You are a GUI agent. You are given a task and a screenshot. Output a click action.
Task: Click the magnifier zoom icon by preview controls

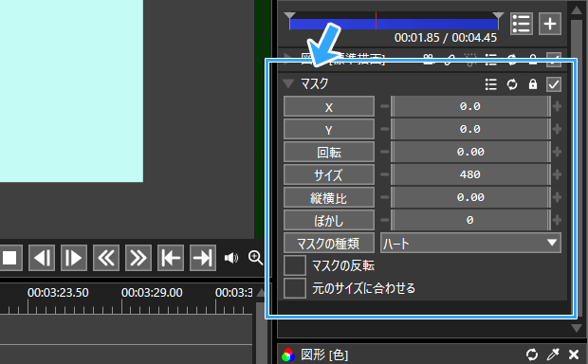(x=255, y=258)
